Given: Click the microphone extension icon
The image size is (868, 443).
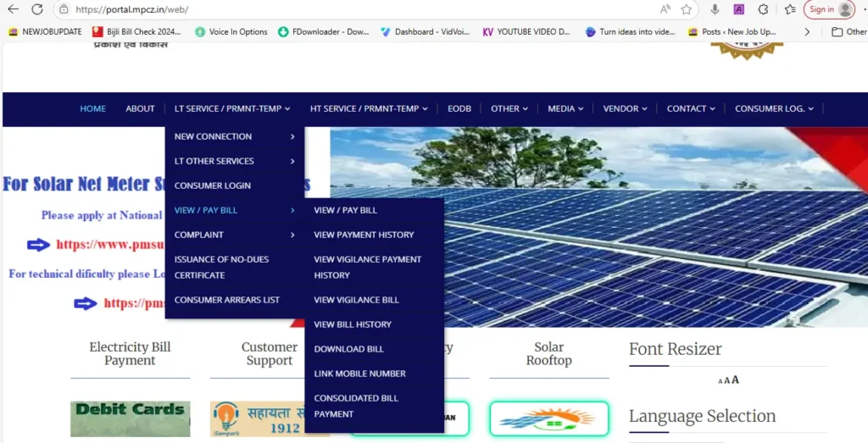Looking at the screenshot, I should [715, 9].
